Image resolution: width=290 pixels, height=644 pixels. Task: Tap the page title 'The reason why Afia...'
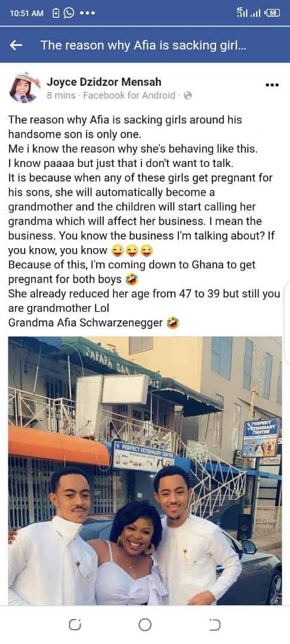[143, 45]
